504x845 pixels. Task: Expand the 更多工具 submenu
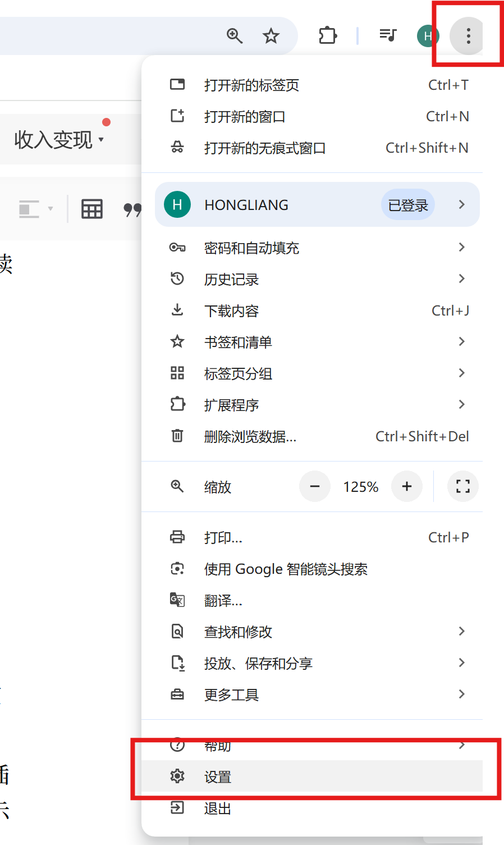[461, 695]
